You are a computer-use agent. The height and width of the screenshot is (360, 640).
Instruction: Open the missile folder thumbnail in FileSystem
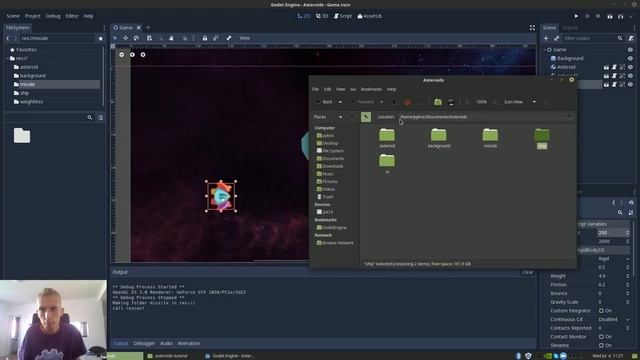pyautogui.click(x=22, y=136)
